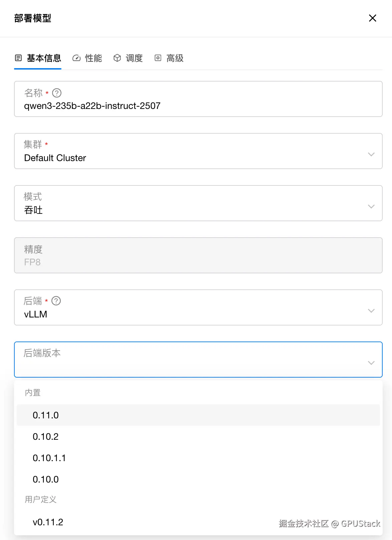Expand the 后端 vLLM dropdown
This screenshot has height=540, width=392.
(371, 311)
